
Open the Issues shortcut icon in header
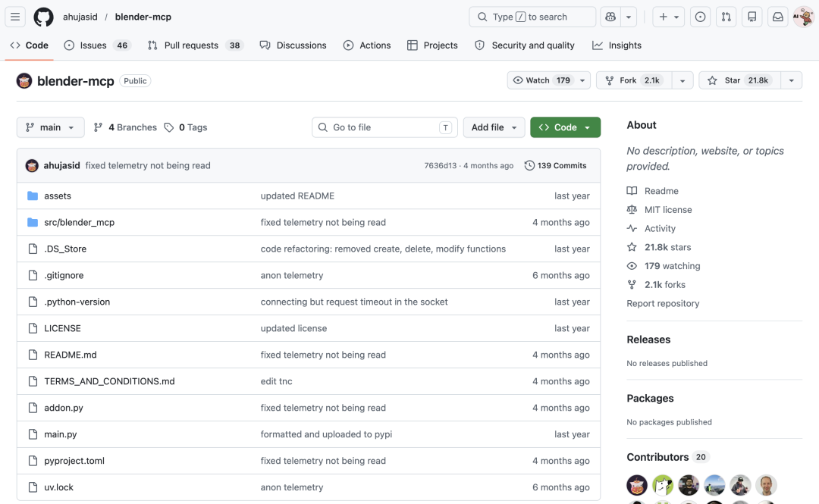(x=700, y=17)
